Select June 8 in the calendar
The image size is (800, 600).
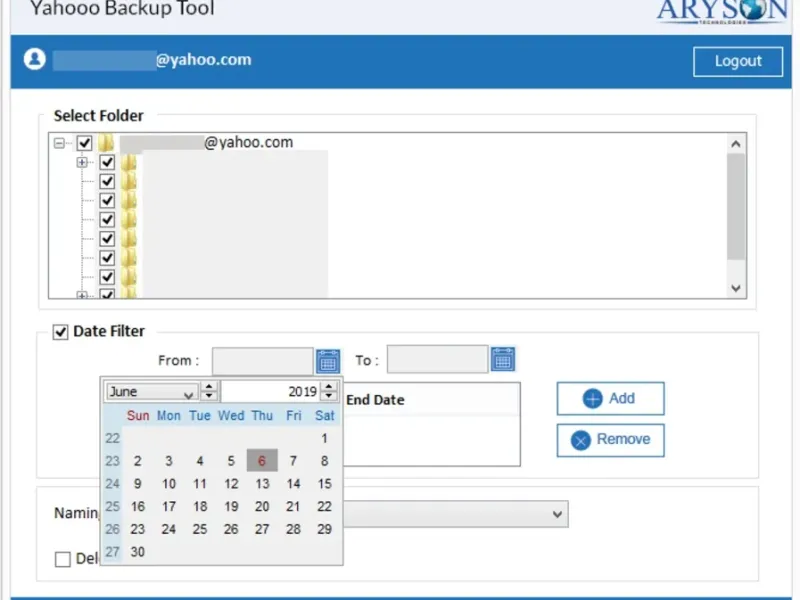324,461
